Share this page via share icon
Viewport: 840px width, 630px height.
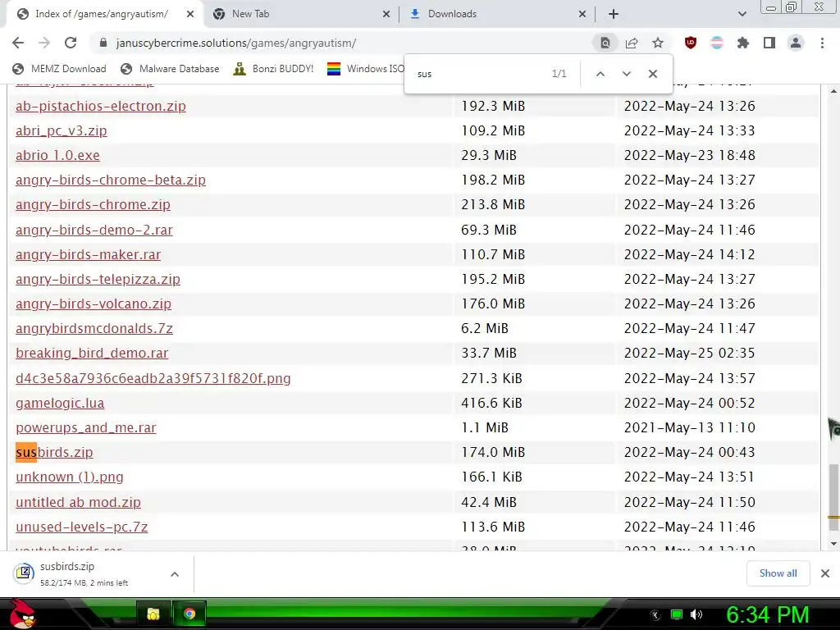[632, 43]
